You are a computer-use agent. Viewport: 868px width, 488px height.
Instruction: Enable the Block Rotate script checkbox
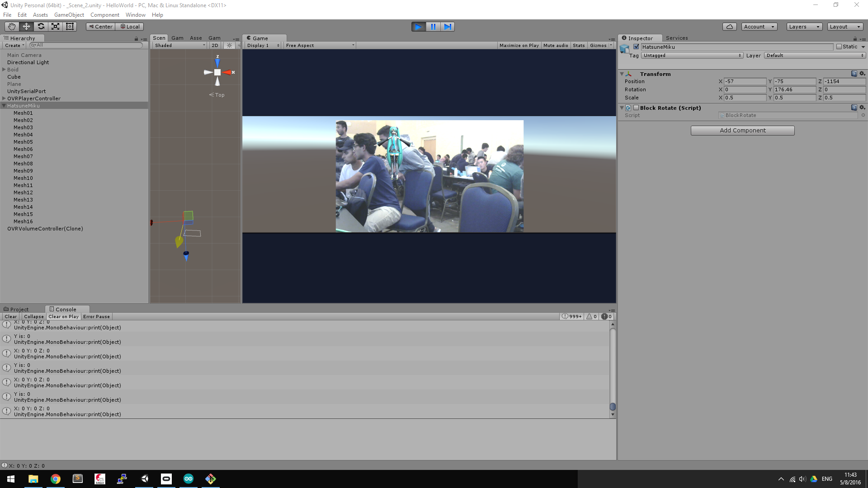[636, 108]
